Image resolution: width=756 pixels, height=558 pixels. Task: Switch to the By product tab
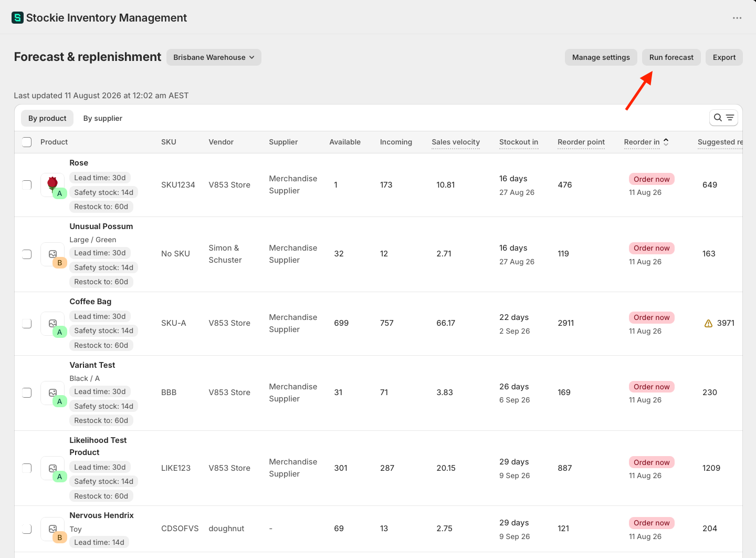tap(47, 118)
